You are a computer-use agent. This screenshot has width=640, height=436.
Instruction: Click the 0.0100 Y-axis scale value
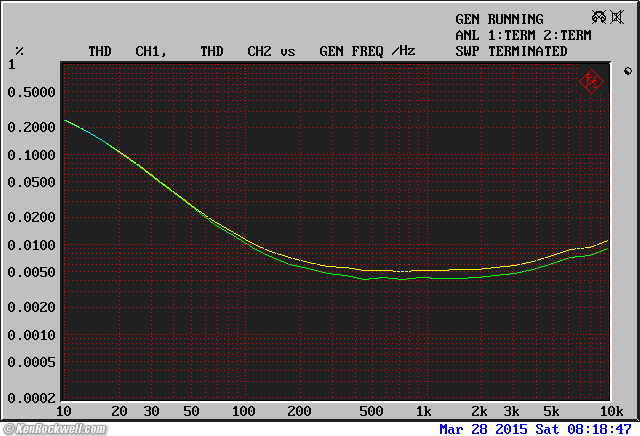(x=33, y=245)
